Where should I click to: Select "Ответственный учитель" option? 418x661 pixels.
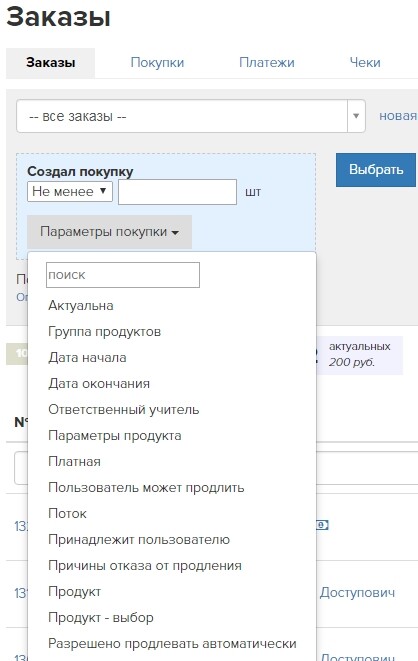123,409
